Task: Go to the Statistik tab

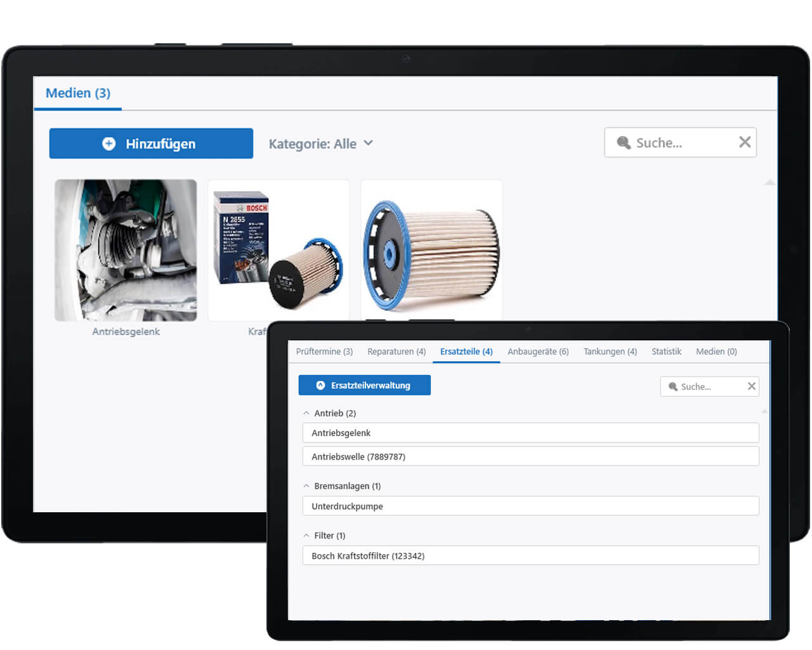Action: [666, 352]
